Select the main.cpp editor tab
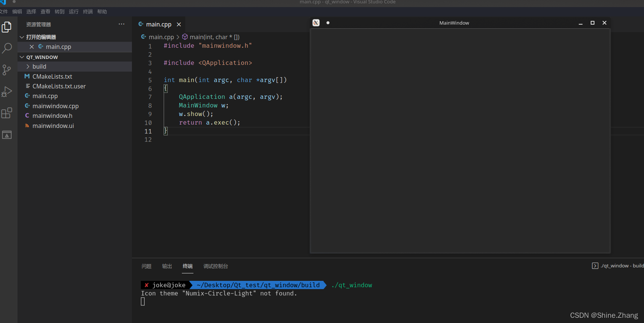644x323 pixels. pyautogui.click(x=158, y=24)
